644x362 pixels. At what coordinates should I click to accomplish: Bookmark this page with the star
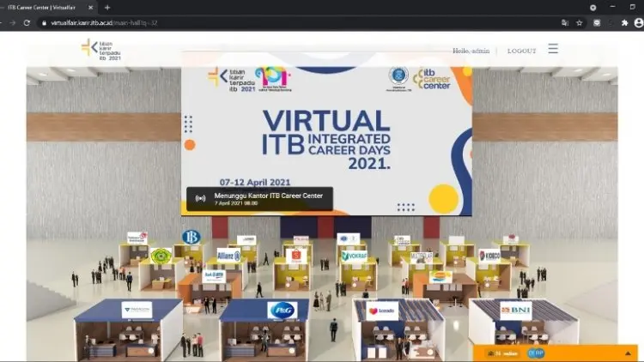[x=579, y=23]
